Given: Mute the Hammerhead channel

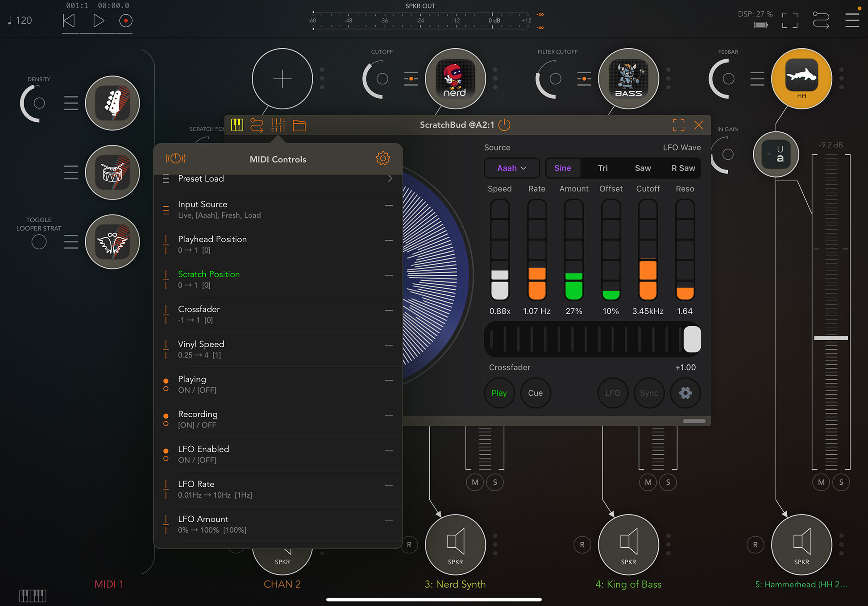Looking at the screenshot, I should point(821,482).
